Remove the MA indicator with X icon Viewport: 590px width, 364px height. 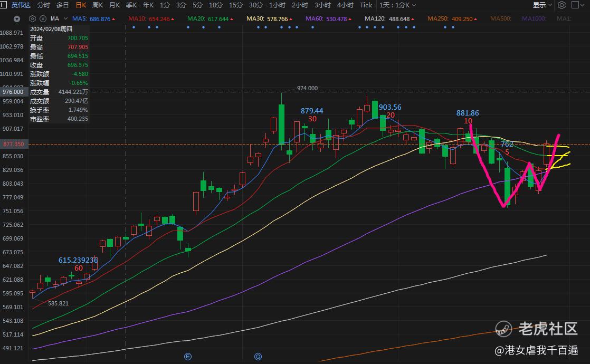[x=43, y=19]
